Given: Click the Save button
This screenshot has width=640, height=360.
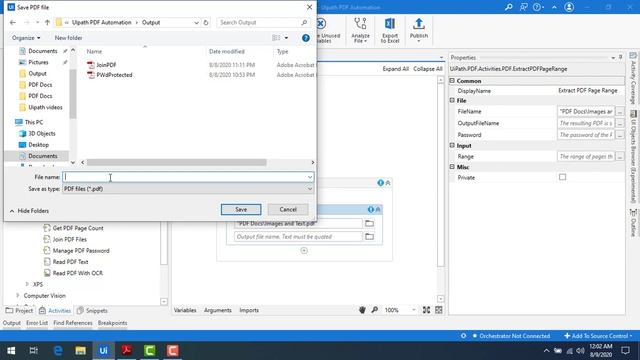Looking at the screenshot, I should click(x=241, y=209).
